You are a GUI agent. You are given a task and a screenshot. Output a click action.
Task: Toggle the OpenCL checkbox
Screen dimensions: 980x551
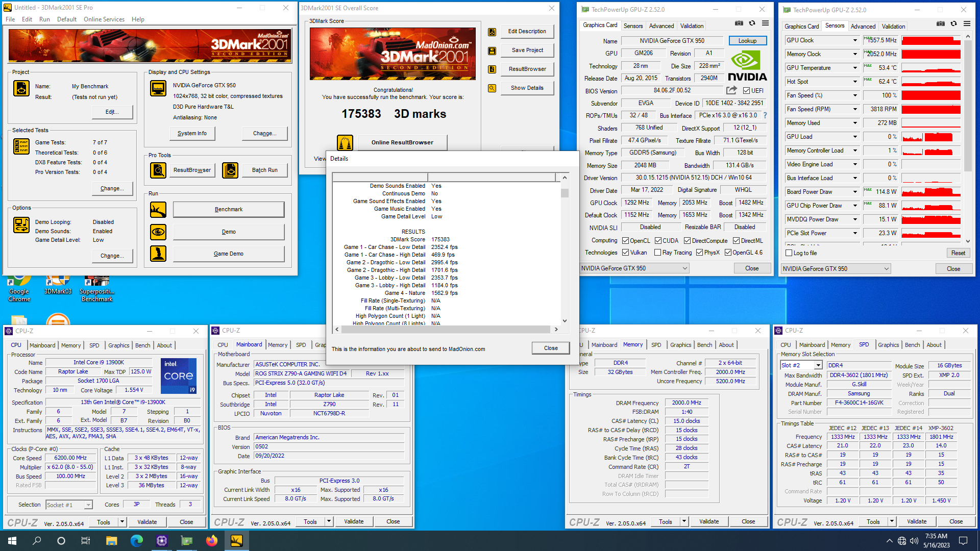625,241
